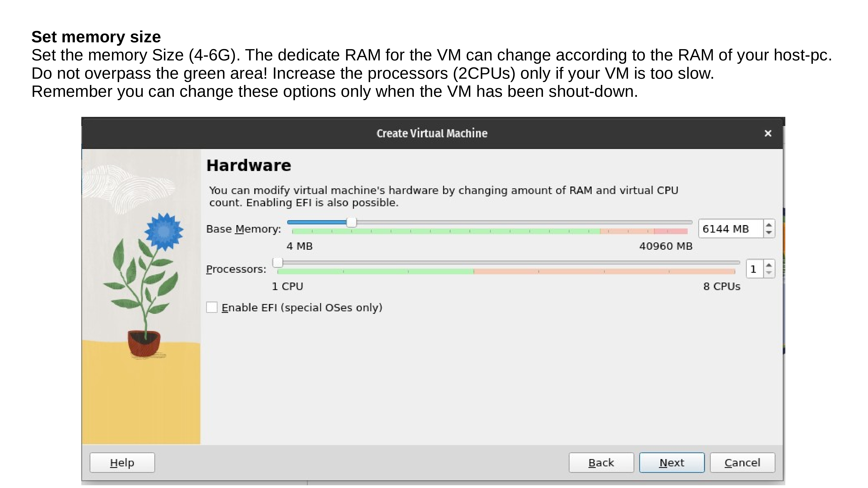Click the red zone of processors bar
The image size is (868, 488).
click(605, 271)
